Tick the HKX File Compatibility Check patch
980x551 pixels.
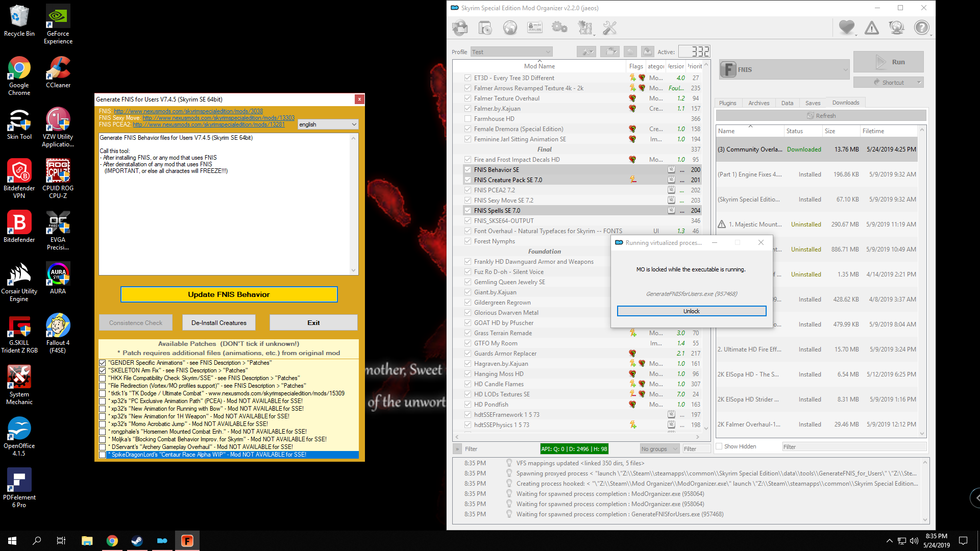pos(103,379)
